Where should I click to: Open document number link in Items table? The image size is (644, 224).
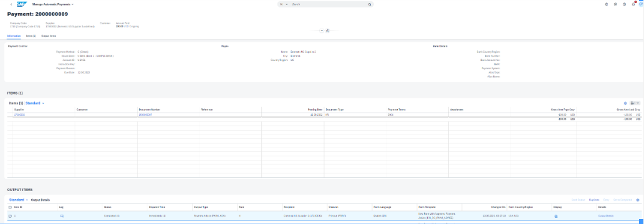click(145, 115)
